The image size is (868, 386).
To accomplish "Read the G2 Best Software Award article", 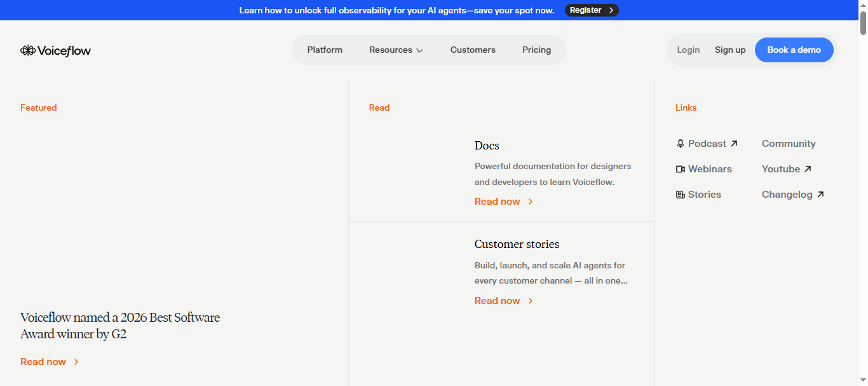I will 120,325.
